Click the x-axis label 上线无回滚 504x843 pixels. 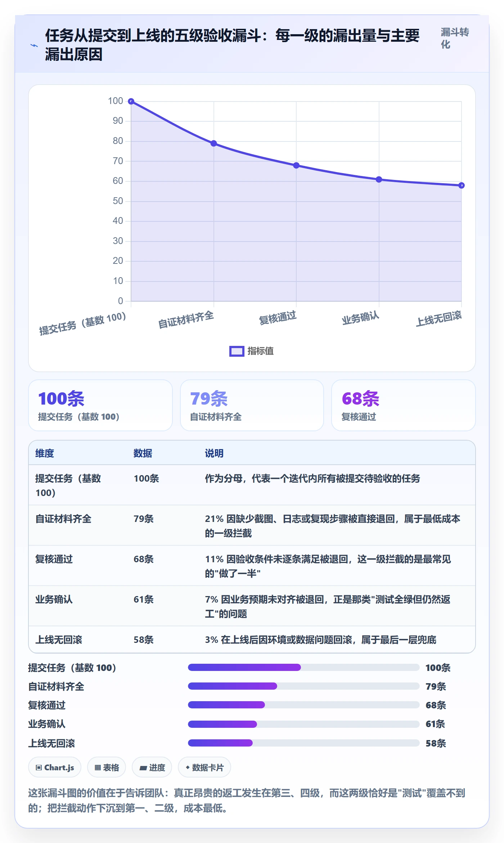(x=439, y=319)
